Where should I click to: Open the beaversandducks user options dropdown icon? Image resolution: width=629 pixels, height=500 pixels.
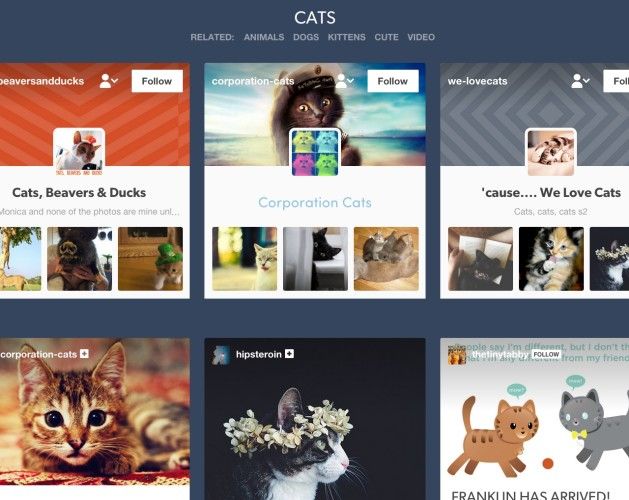tap(109, 81)
